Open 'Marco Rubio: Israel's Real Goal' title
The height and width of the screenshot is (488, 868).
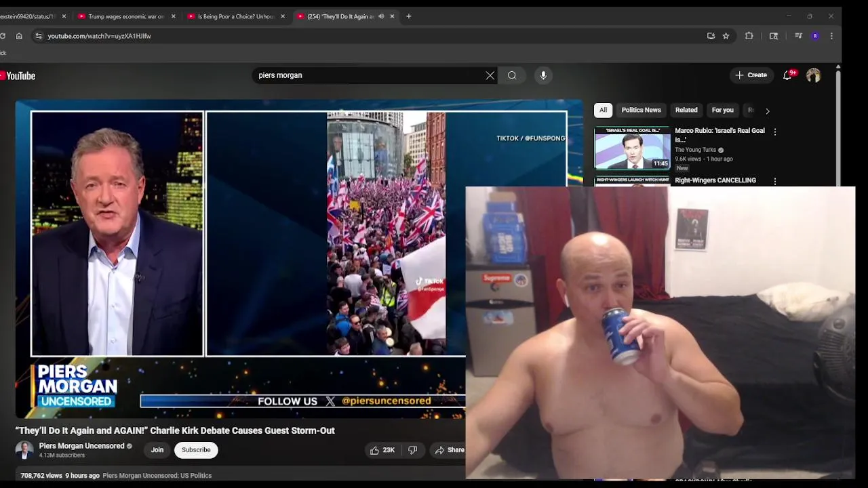[x=719, y=135]
